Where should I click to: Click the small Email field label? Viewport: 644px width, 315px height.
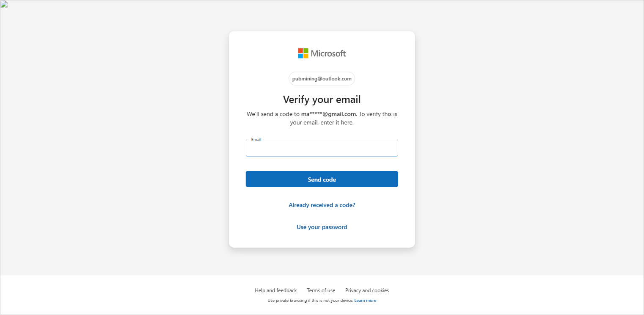[256, 140]
